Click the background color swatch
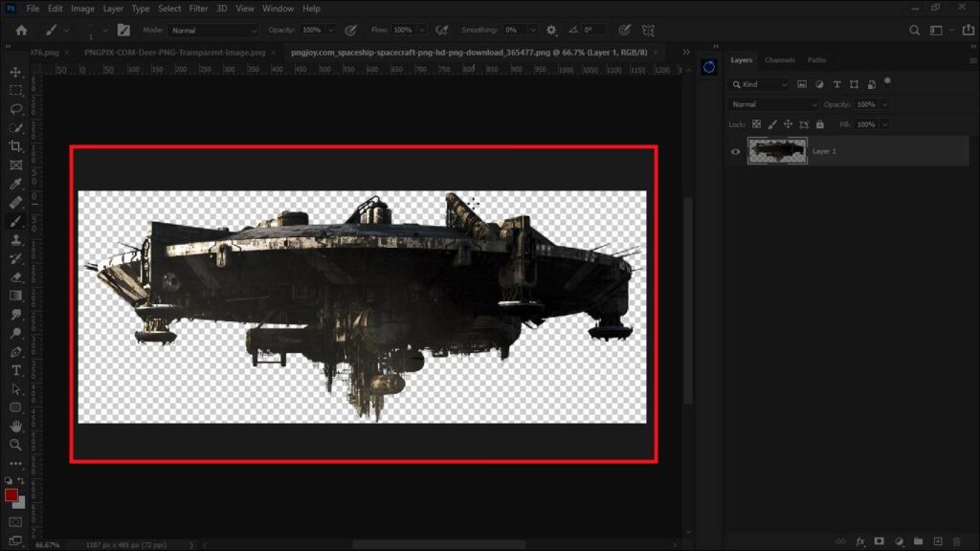Image resolution: width=980 pixels, height=551 pixels. coord(21,503)
